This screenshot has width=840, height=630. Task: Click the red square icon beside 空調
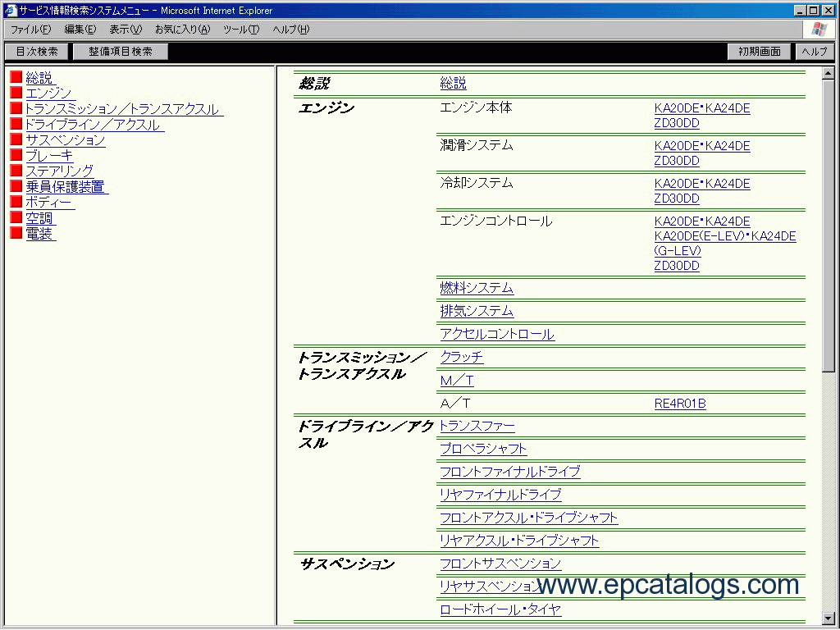pyautogui.click(x=16, y=217)
